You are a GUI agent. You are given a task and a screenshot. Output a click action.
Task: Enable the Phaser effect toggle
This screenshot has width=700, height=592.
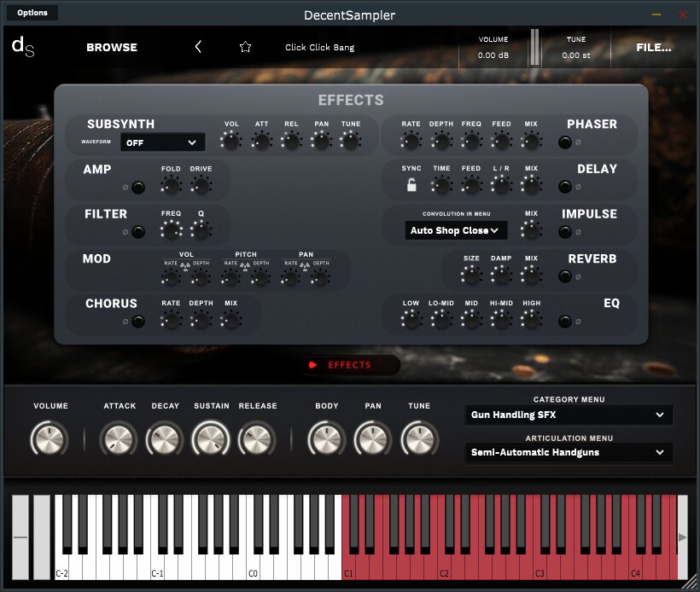tap(565, 142)
